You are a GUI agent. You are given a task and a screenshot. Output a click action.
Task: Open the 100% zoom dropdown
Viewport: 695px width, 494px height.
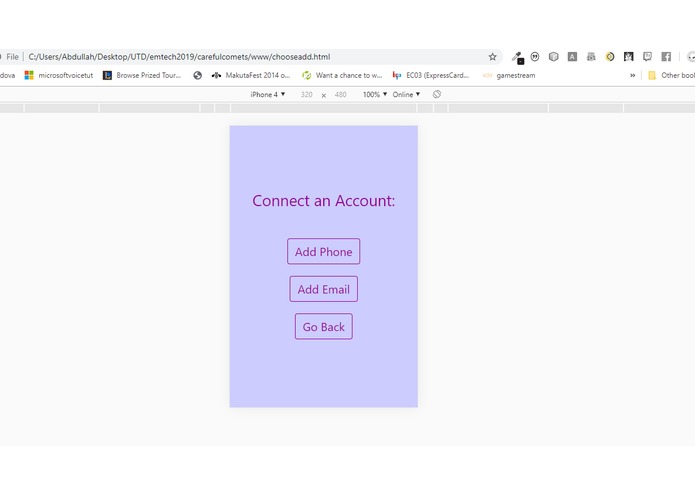point(375,94)
